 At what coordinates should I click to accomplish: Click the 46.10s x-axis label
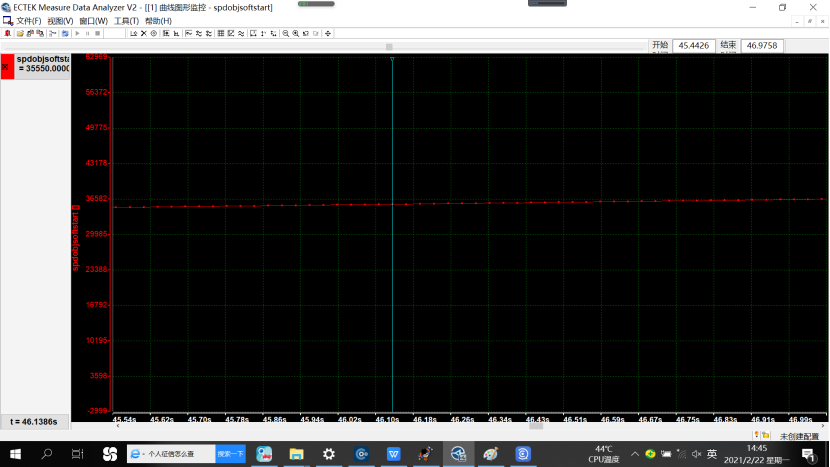coord(387,419)
